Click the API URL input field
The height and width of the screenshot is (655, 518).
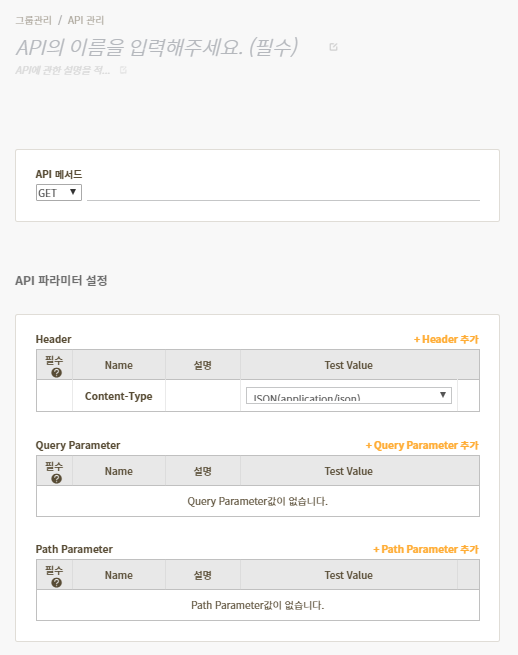click(283, 193)
